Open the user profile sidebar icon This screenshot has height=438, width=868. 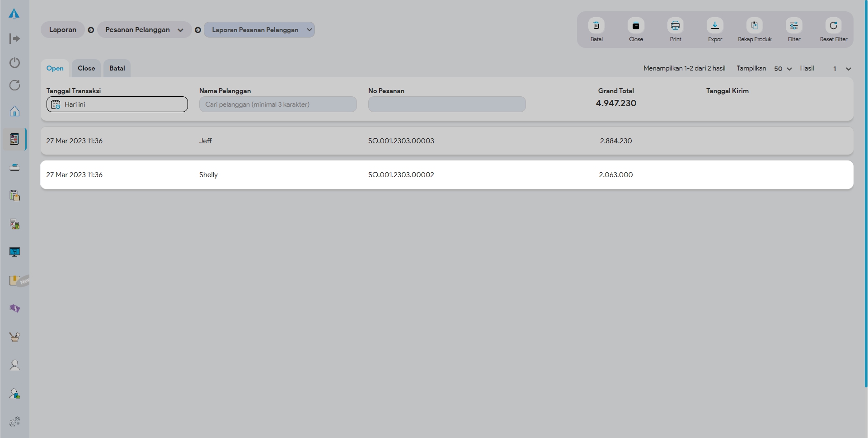[14, 365]
